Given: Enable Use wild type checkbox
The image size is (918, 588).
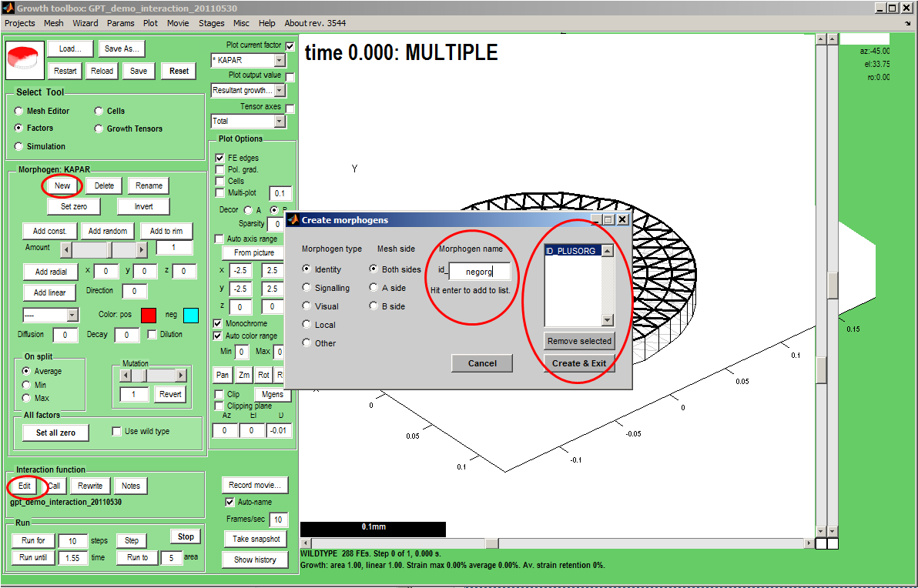Looking at the screenshot, I should pos(117,432).
